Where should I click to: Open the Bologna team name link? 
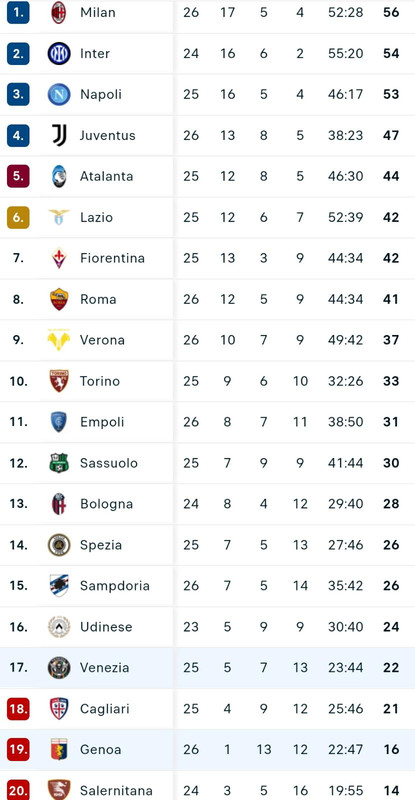tap(106, 504)
